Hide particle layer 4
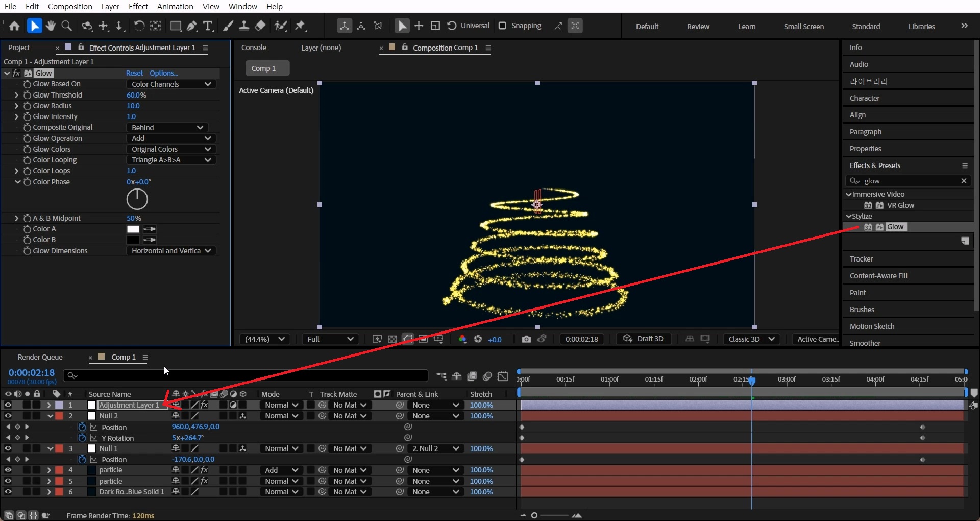 point(8,470)
